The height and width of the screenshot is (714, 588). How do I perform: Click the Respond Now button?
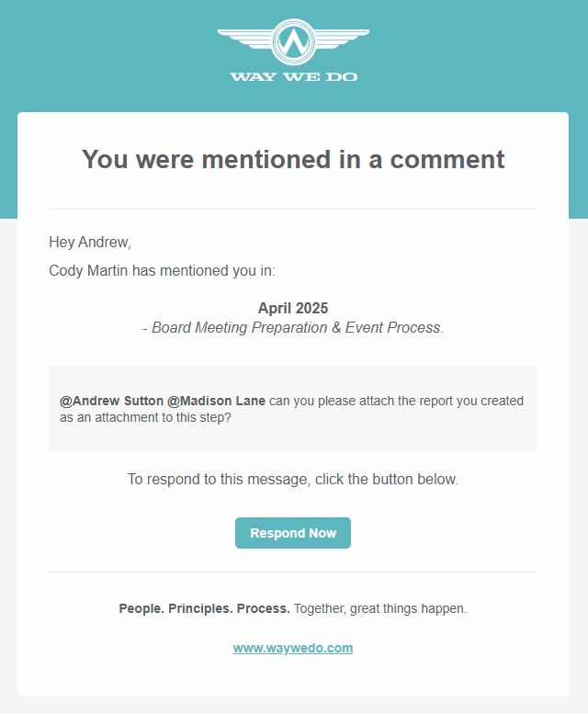(293, 533)
